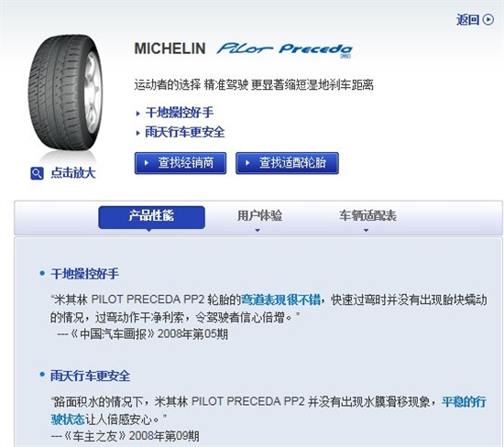The image size is (504, 447).
Task: Open the 车辆适配表 tab
Action: pos(367,216)
